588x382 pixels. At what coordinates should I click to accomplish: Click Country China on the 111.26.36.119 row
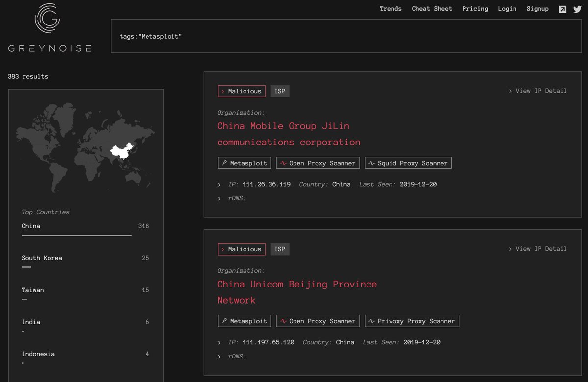click(x=342, y=185)
